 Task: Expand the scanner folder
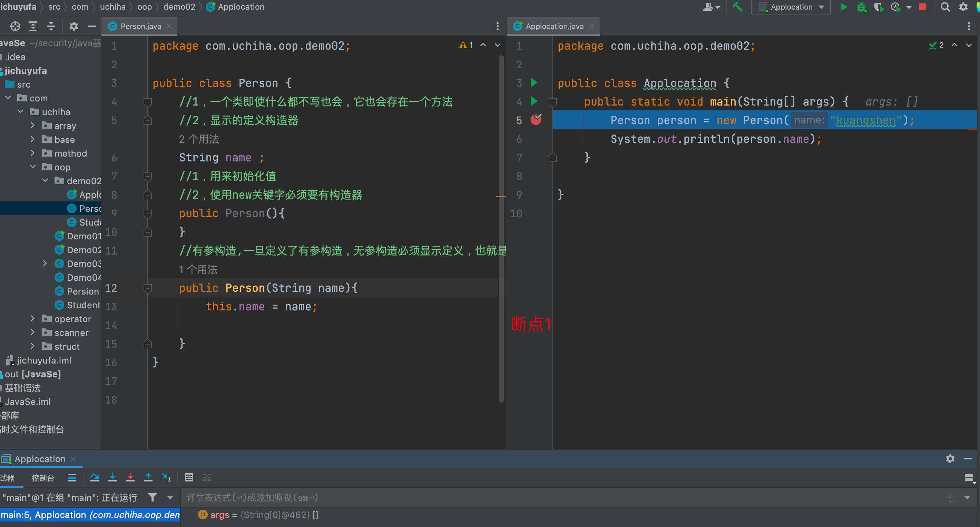(33, 332)
